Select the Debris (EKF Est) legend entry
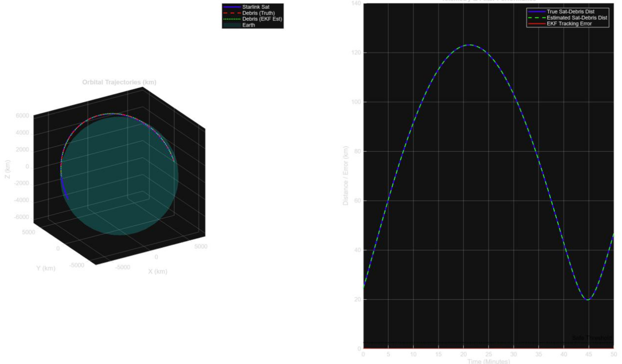This screenshot has width=622, height=364. 252,19
